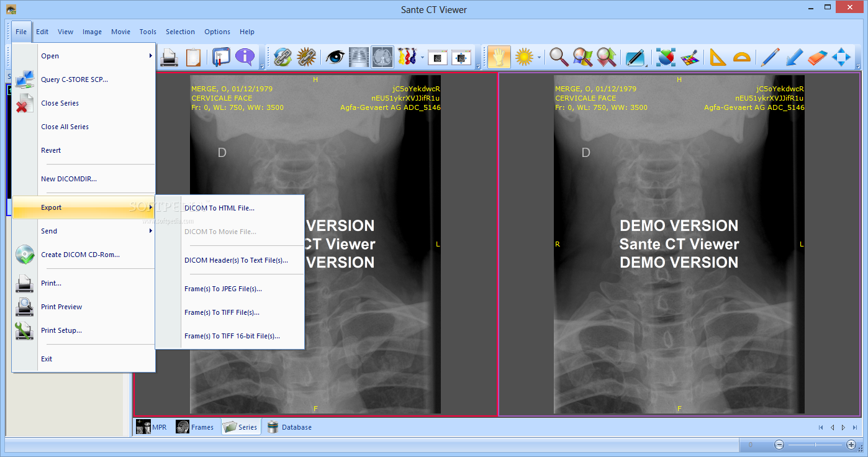This screenshot has height=457, width=868.
Task: Click the zoom out minus button
Action: [779, 445]
